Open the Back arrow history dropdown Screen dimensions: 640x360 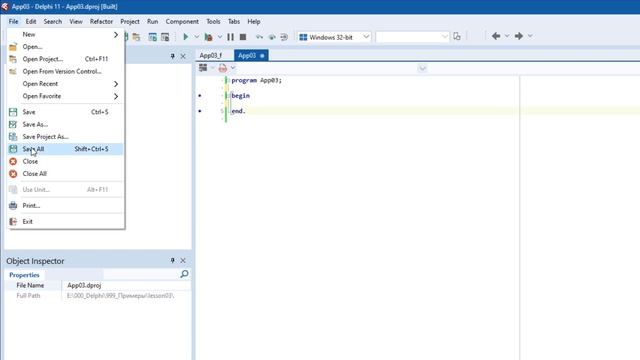point(507,36)
